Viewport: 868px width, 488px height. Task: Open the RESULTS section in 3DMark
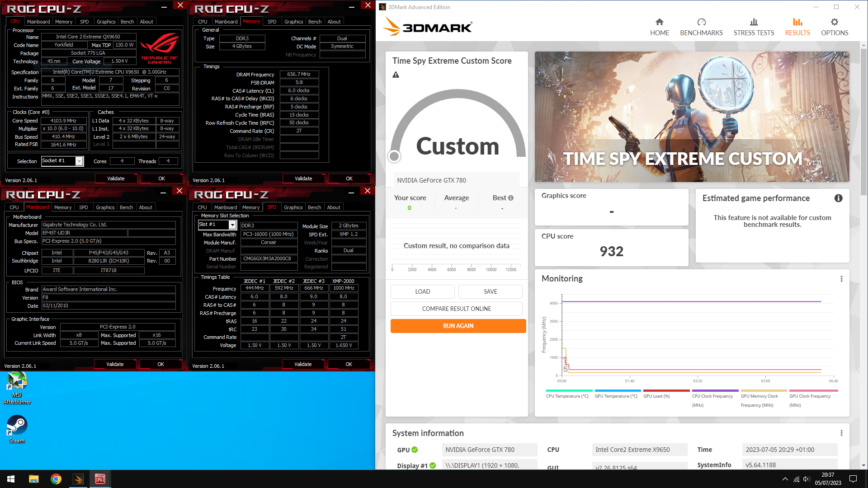797,27
